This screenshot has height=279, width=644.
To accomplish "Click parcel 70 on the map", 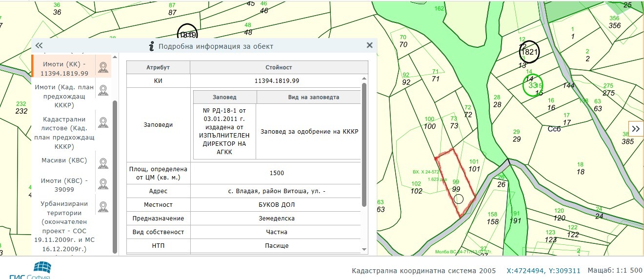I will coord(403,44).
